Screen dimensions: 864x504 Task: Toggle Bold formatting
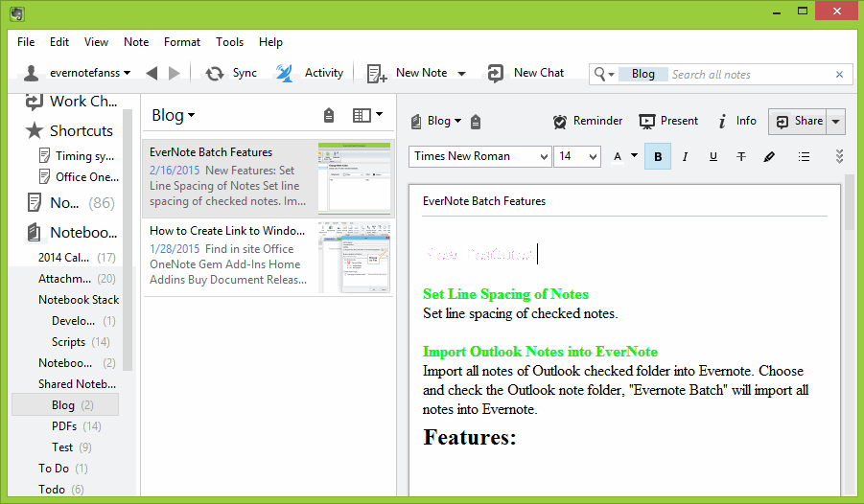(x=658, y=156)
